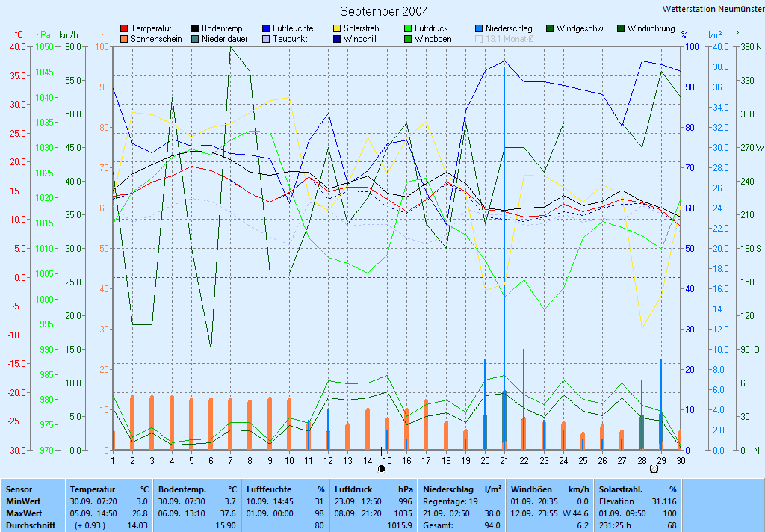Click the new moon icon below day 15
765x532 pixels.
click(x=382, y=469)
